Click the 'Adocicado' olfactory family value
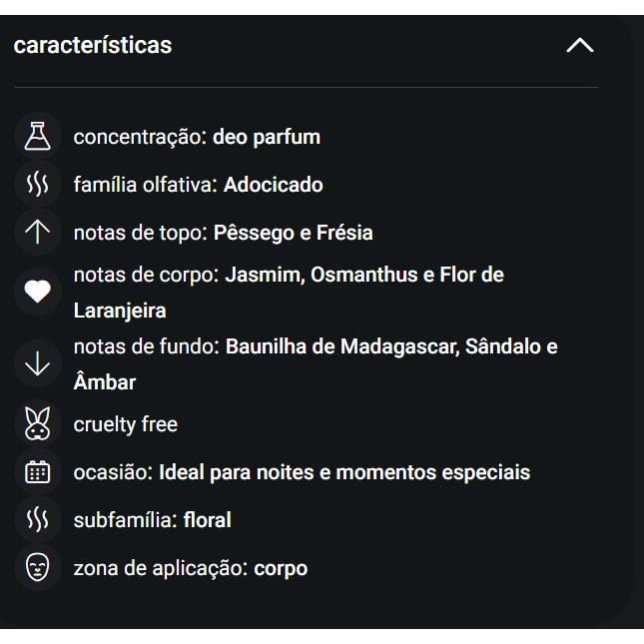Viewport: 644px width, 644px height. click(x=274, y=185)
